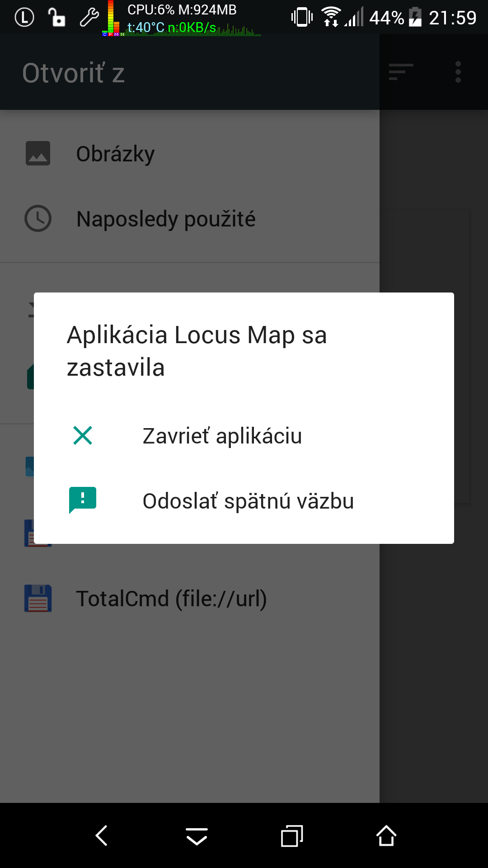Choose Odoslať spätnú väzbu option
This screenshot has width=488, height=868.
244,501
